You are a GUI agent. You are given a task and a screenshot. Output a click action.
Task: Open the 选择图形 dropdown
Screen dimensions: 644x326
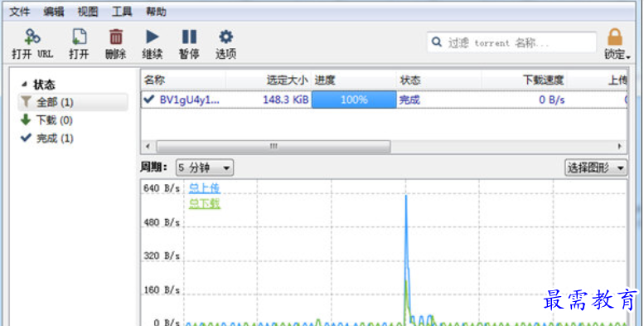[596, 168]
